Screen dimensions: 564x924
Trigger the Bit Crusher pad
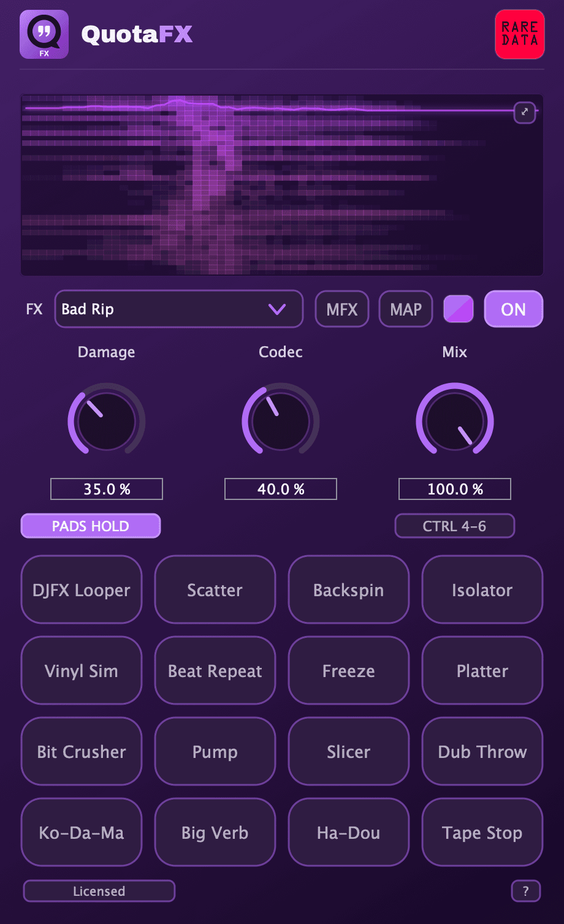[x=82, y=751]
